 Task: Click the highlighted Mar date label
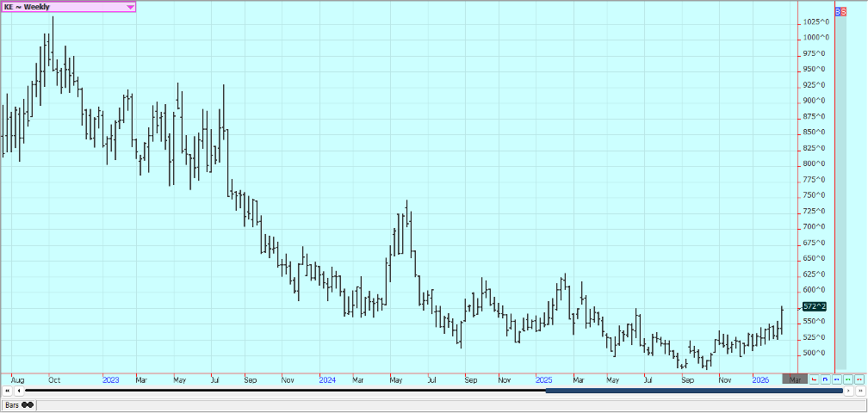pos(793,379)
